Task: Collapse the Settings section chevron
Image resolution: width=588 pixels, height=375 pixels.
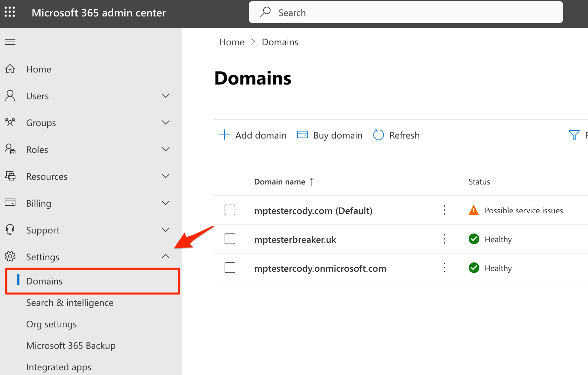Action: [166, 256]
